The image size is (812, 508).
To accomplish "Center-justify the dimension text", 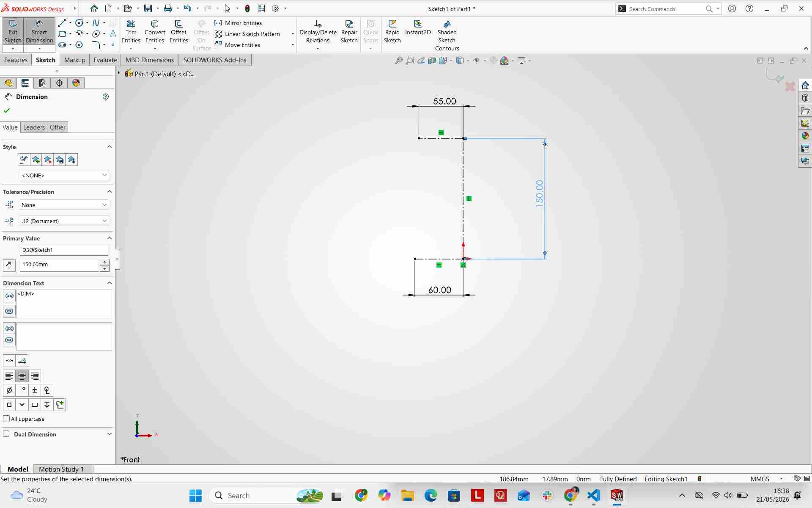I will (x=22, y=376).
